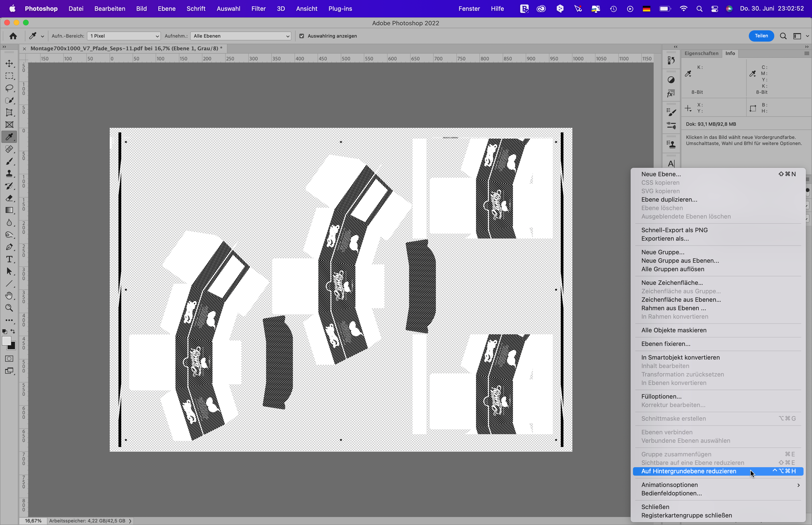Expand the Animationsoptionen submenu
Screen dimensions: 812x525
point(798,485)
